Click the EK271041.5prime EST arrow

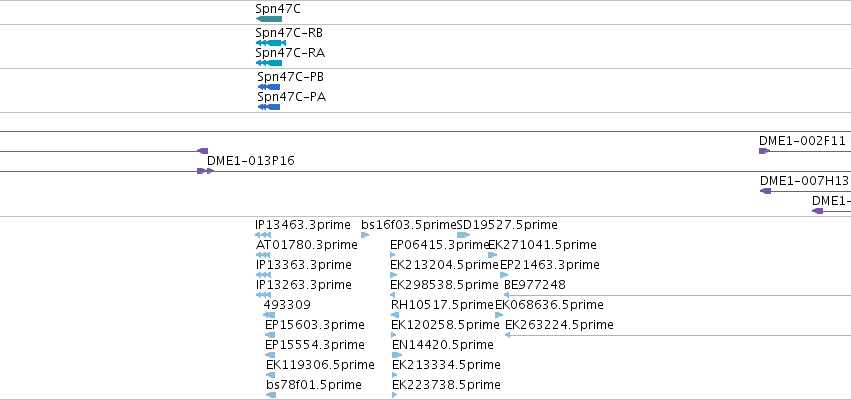[x=492, y=255]
